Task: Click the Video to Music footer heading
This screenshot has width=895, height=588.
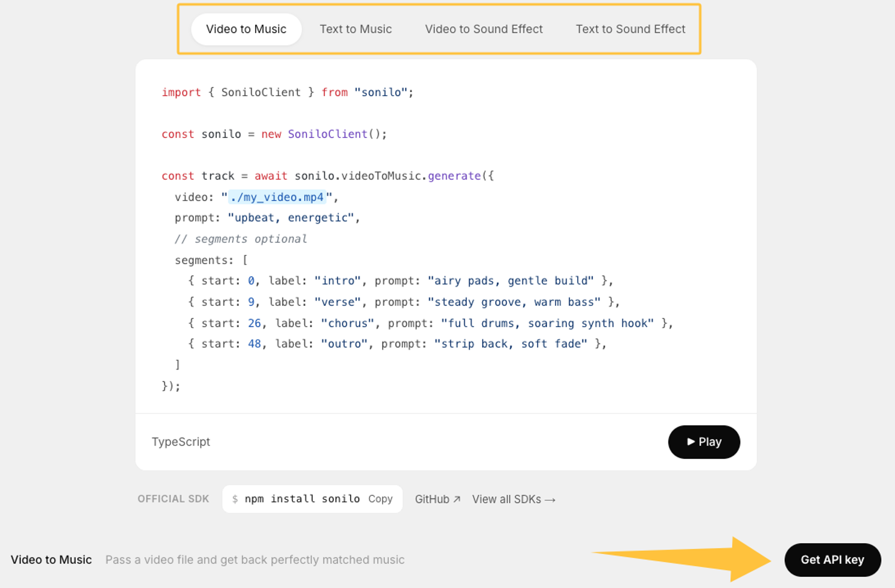Action: pos(51,559)
